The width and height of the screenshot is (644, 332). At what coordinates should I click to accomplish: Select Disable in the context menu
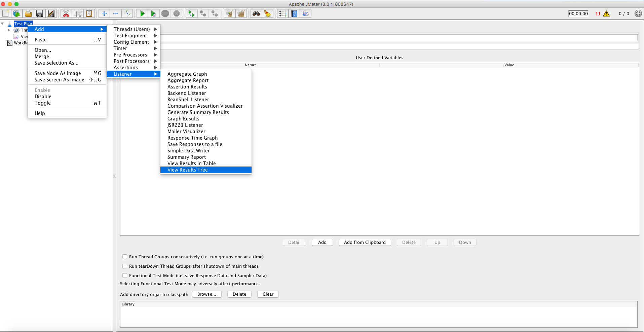(67, 97)
